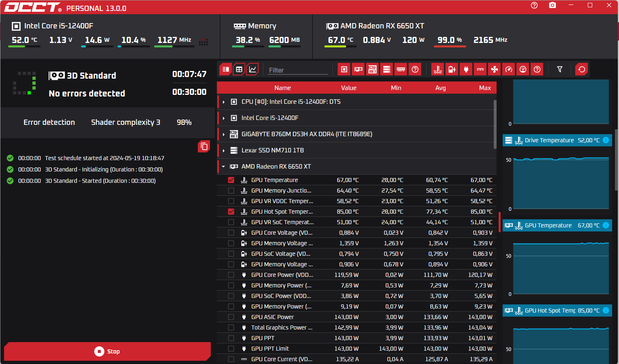Open info for GPU Temperature graph
Screen dimensions: 619x364
click(606, 225)
